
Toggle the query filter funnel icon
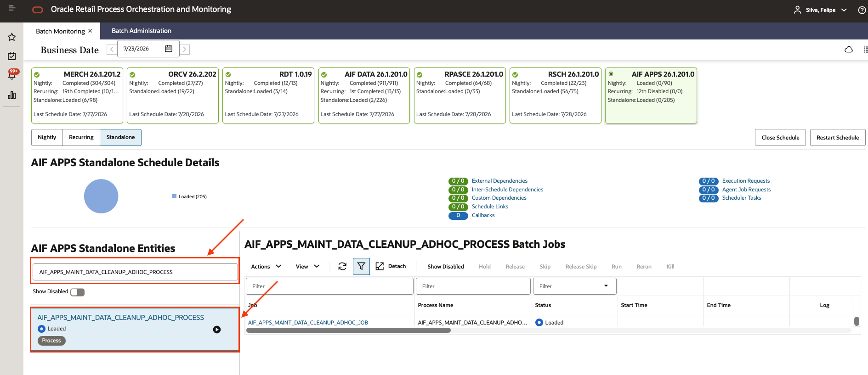coord(361,266)
